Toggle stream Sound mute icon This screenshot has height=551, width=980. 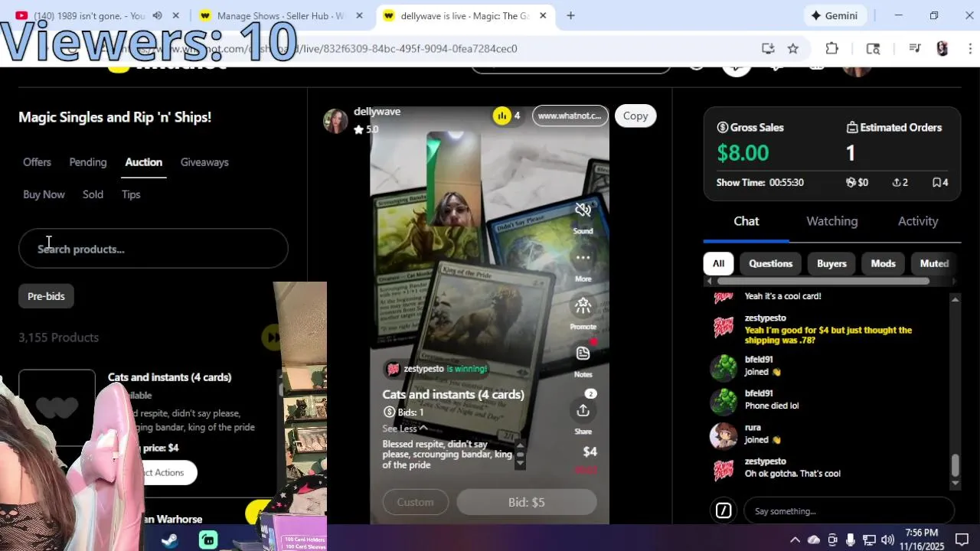pyautogui.click(x=583, y=210)
